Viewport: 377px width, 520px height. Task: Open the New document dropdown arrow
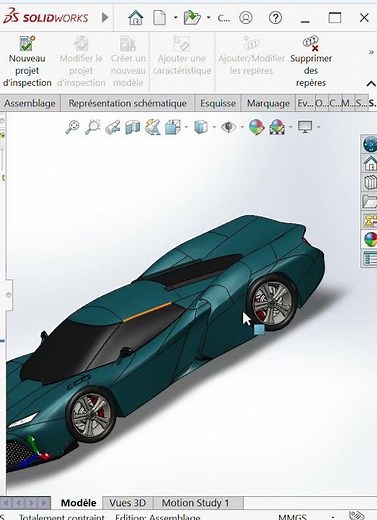(x=175, y=17)
